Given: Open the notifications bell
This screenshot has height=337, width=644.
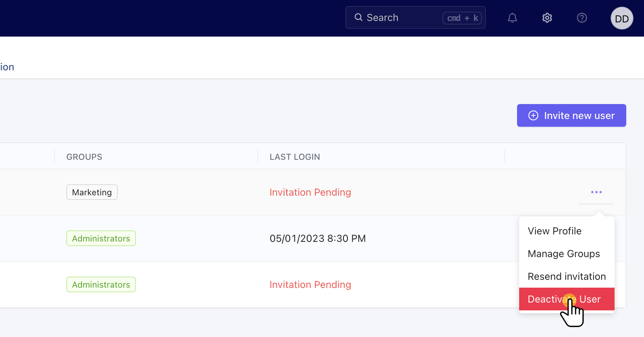Looking at the screenshot, I should tap(512, 18).
